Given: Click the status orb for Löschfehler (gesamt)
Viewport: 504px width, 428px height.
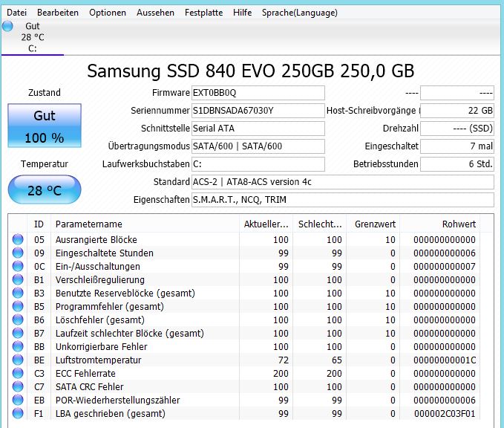Looking at the screenshot, I should pos(18,320).
